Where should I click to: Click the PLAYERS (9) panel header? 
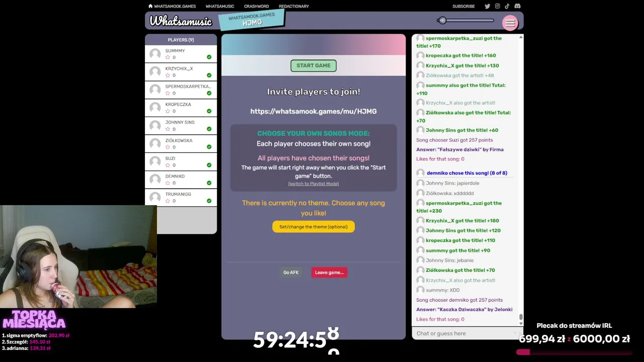coord(181,40)
